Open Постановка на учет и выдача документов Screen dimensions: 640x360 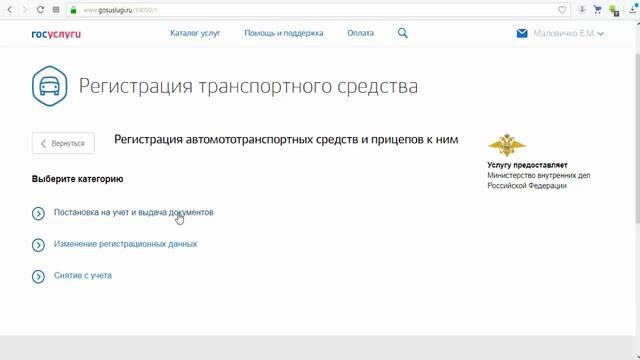click(133, 212)
